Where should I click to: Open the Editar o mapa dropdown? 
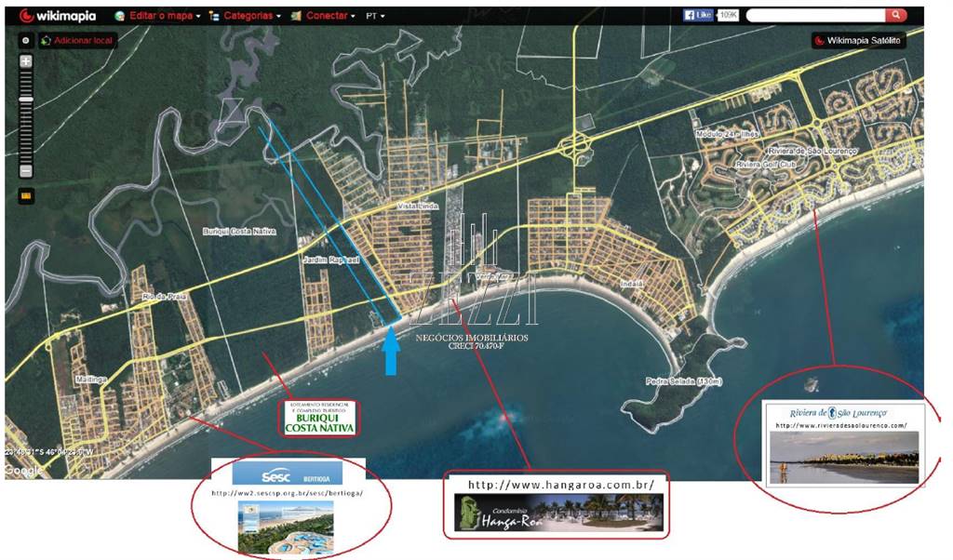tap(165, 16)
